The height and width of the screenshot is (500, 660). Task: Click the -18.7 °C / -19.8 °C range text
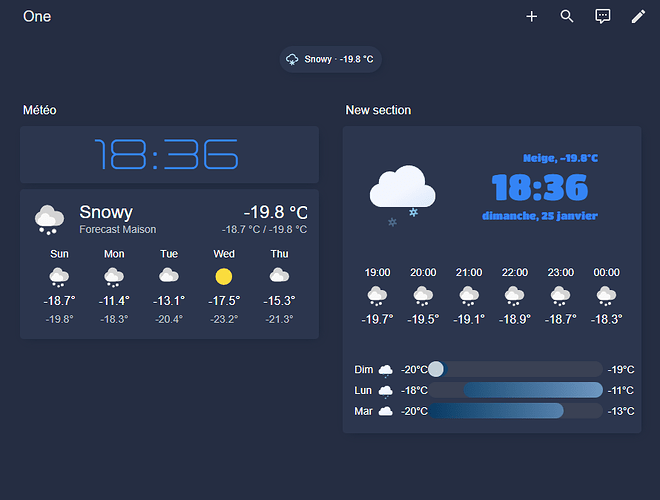(x=264, y=229)
